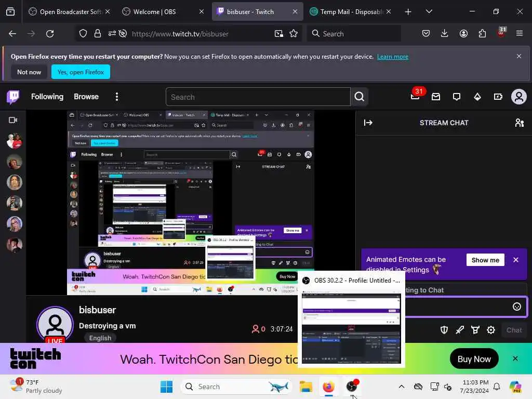Click the Chat send button

coord(514,330)
